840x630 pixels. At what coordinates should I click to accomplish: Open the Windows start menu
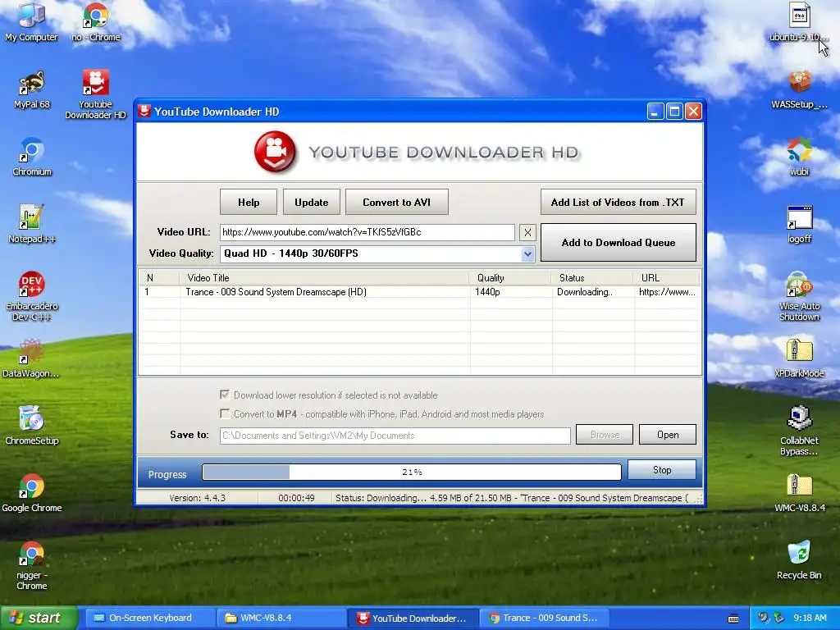pyautogui.click(x=39, y=619)
